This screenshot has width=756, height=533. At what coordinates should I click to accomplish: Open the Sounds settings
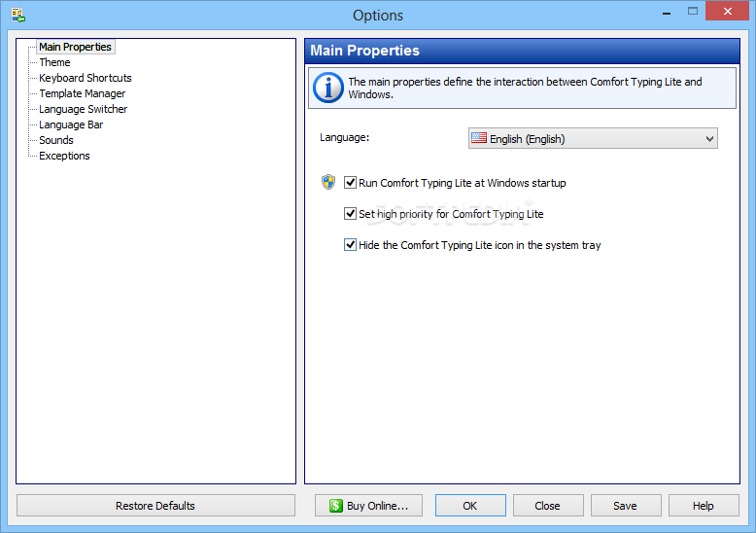pos(56,140)
